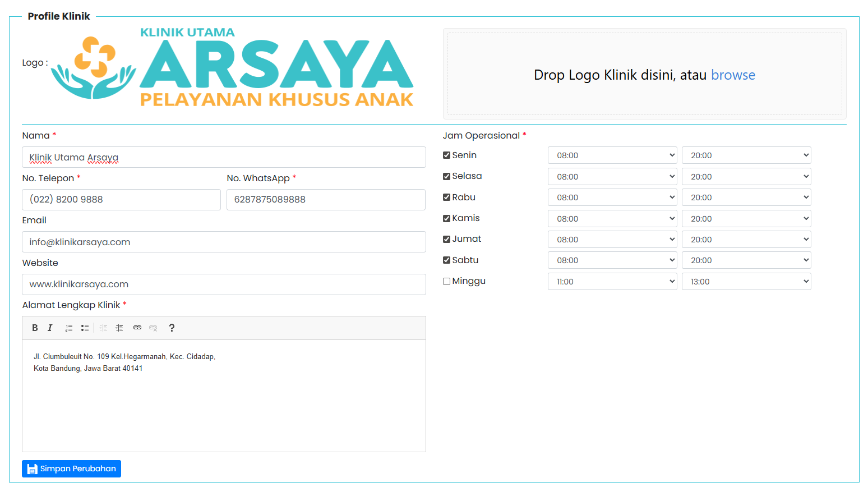The height and width of the screenshot is (487, 868).
Task: Click the Jam Operasional label
Action: (481, 135)
